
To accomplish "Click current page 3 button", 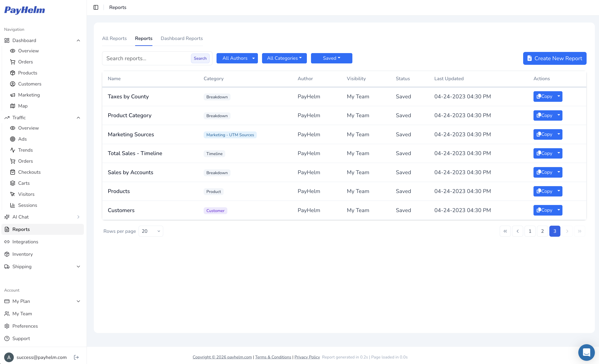I will click(555, 231).
